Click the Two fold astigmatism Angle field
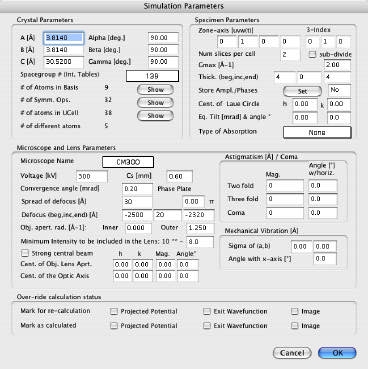The width and height of the screenshot is (368, 369). point(323,186)
